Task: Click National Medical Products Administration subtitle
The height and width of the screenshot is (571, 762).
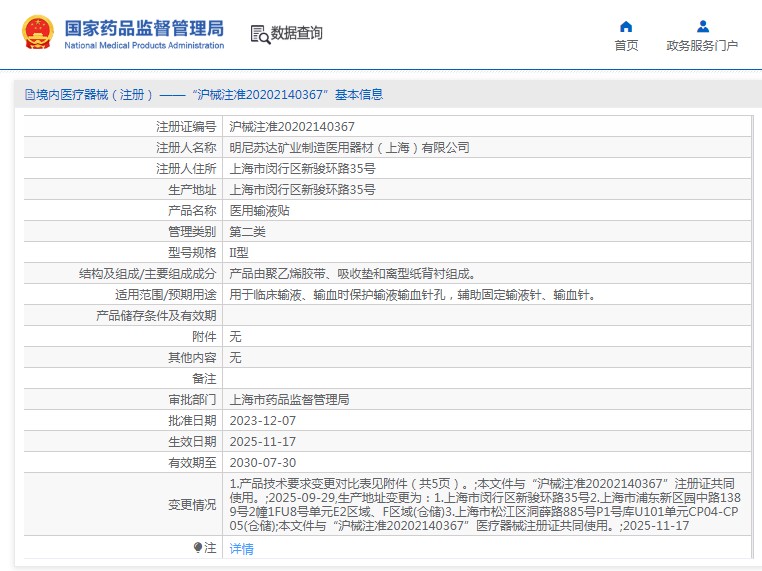Action: pos(144,45)
